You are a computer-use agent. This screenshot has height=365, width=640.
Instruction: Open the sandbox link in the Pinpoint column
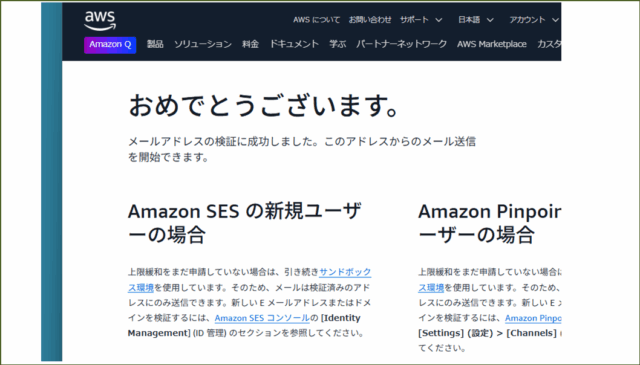coord(431,287)
